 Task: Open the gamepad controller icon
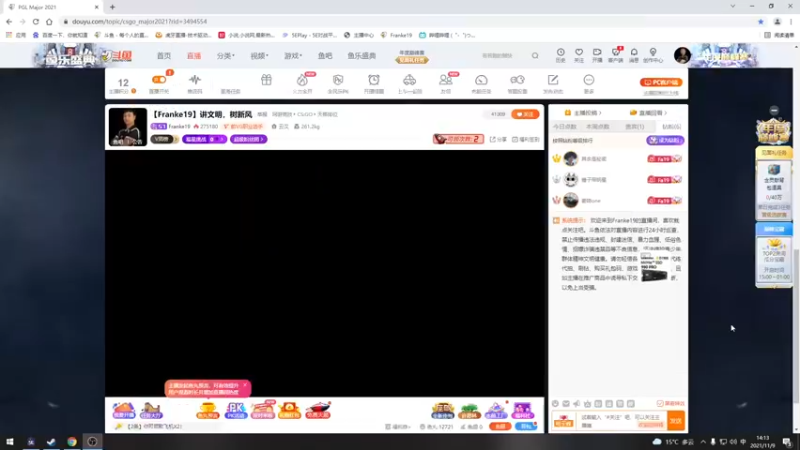pyautogui.click(x=517, y=80)
